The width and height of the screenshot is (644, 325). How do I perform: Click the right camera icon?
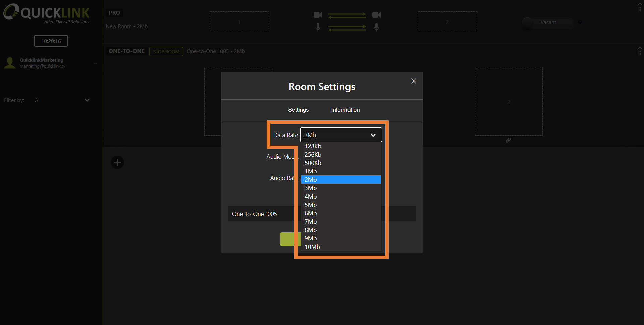(376, 15)
